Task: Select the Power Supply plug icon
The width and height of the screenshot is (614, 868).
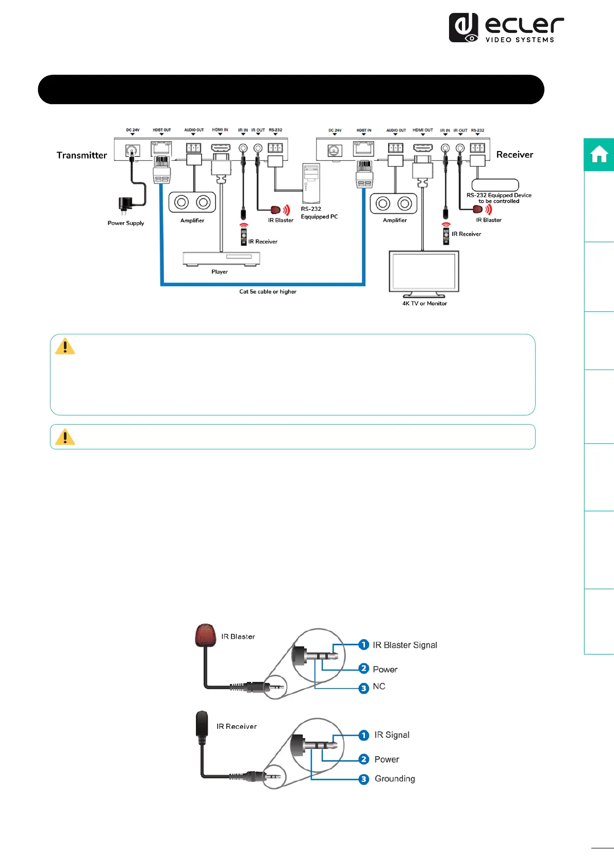Action: pyautogui.click(x=125, y=205)
